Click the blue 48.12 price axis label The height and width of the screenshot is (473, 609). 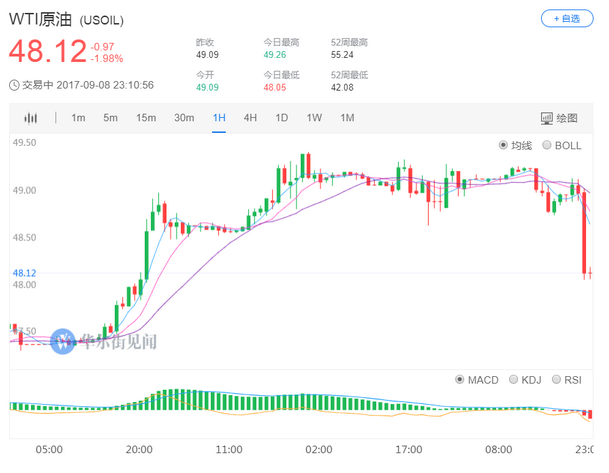tap(24, 273)
